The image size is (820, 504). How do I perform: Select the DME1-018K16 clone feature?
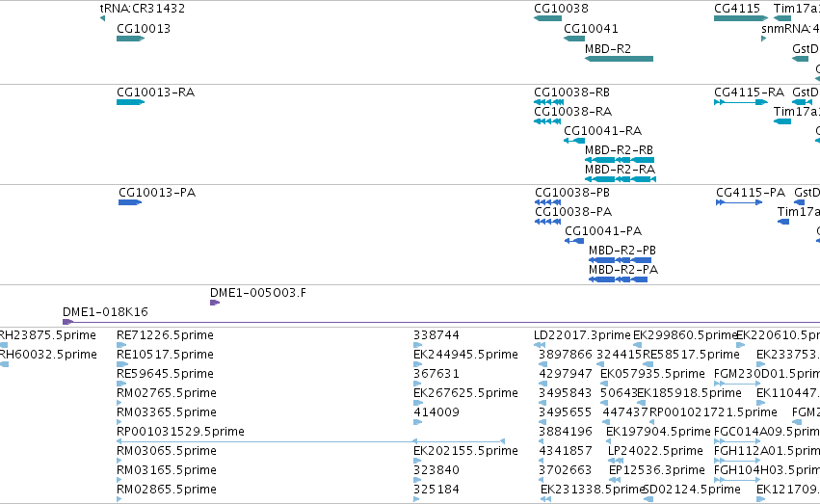441,322
